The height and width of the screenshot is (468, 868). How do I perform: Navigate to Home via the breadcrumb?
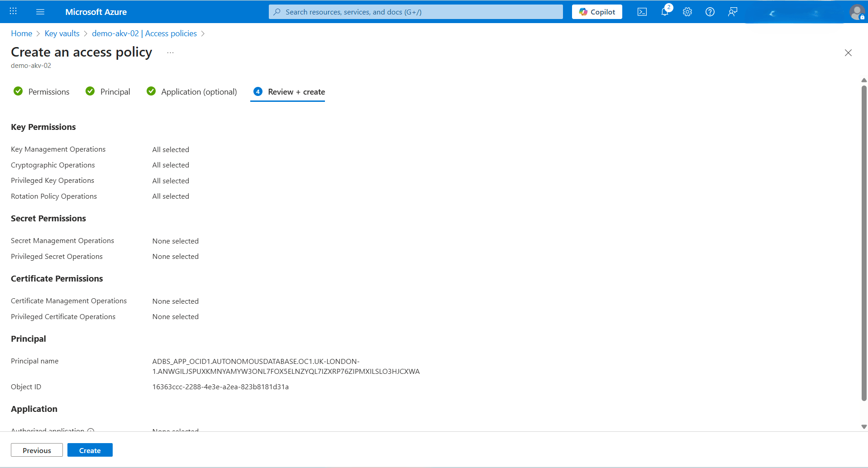pyautogui.click(x=21, y=33)
